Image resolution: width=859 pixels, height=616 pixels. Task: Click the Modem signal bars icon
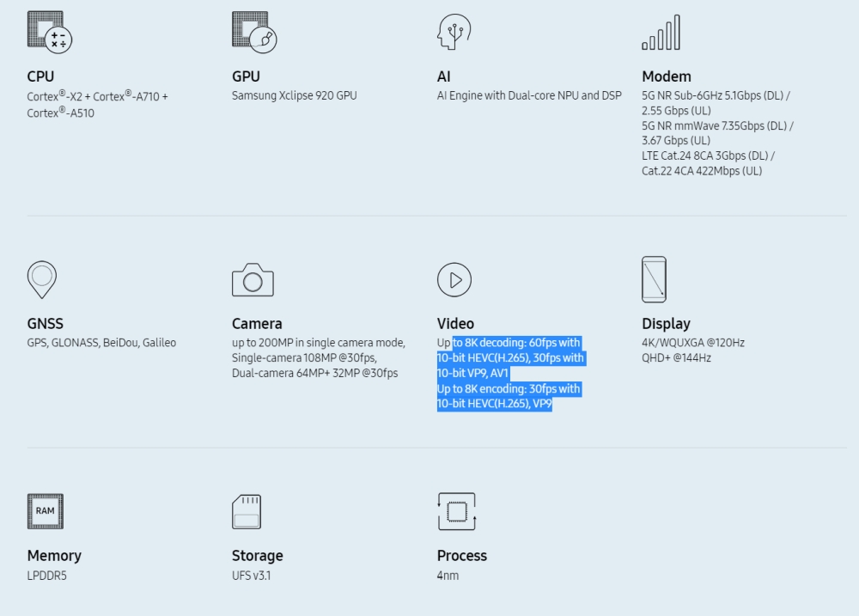tap(661, 33)
